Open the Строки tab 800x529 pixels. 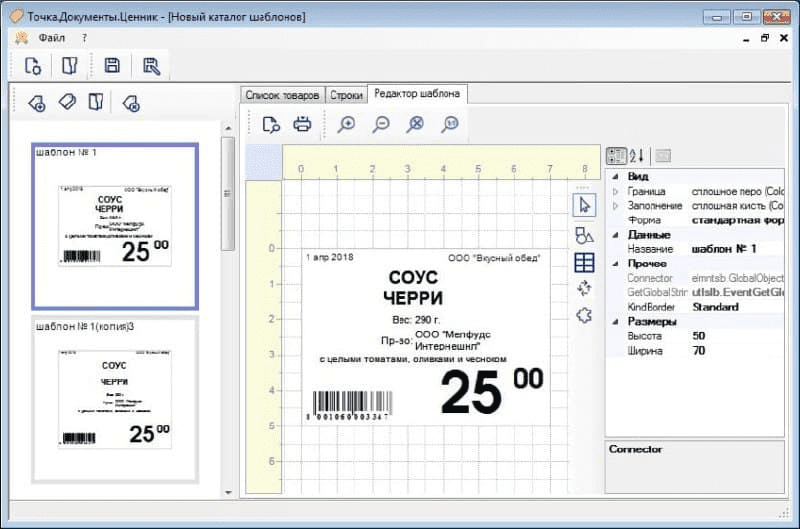coord(346,95)
